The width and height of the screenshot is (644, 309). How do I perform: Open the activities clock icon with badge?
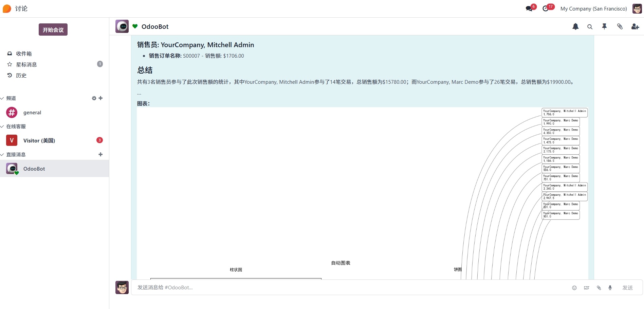click(x=546, y=8)
